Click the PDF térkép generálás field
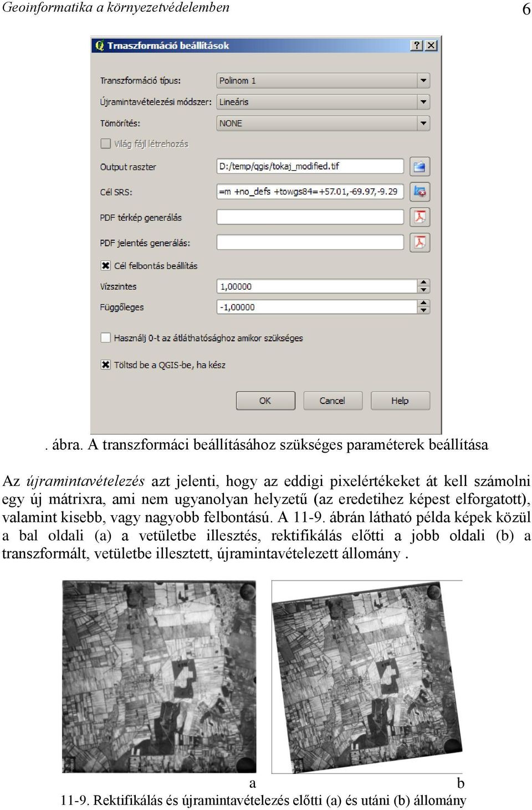 click(x=310, y=217)
